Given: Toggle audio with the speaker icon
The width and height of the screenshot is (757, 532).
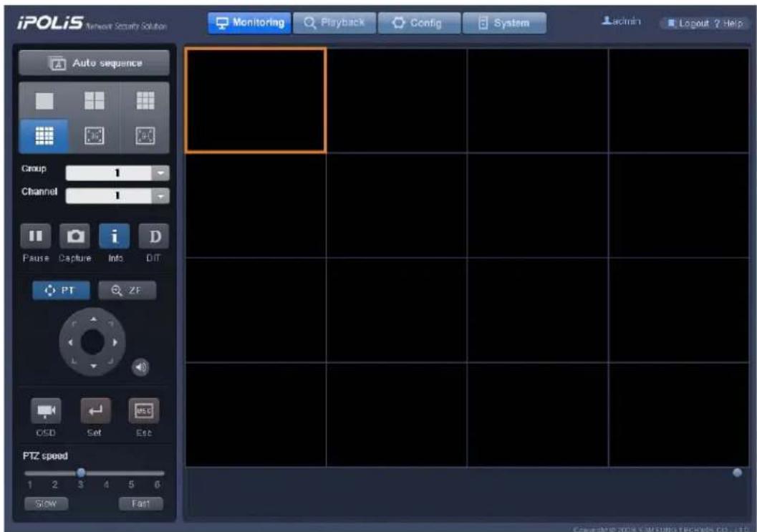Looking at the screenshot, I should tap(140, 367).
